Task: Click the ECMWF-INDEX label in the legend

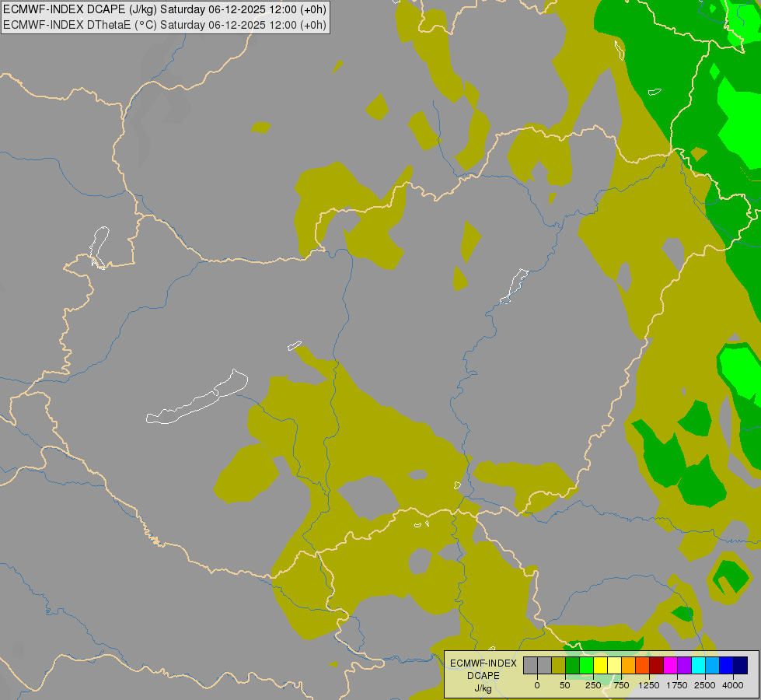Action: pyautogui.click(x=483, y=663)
